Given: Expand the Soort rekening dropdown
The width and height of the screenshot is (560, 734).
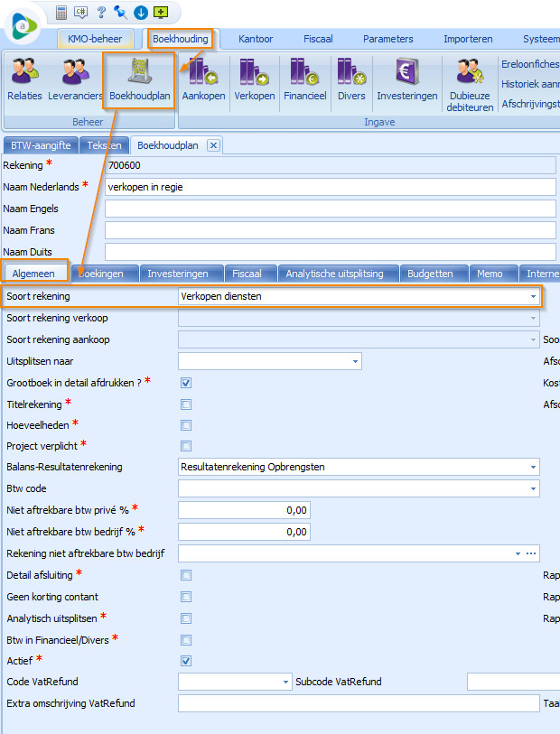Looking at the screenshot, I should click(533, 296).
